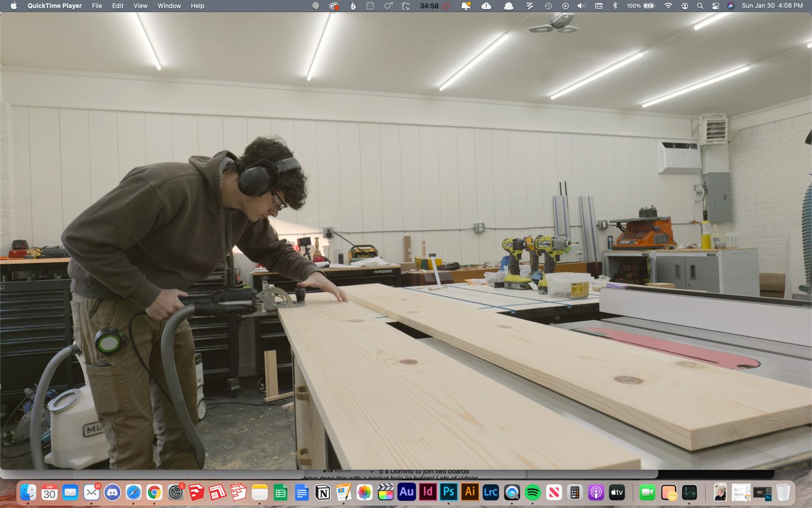The image size is (812, 508).
Task: Open System Preferences from the dock
Action: pos(175,492)
